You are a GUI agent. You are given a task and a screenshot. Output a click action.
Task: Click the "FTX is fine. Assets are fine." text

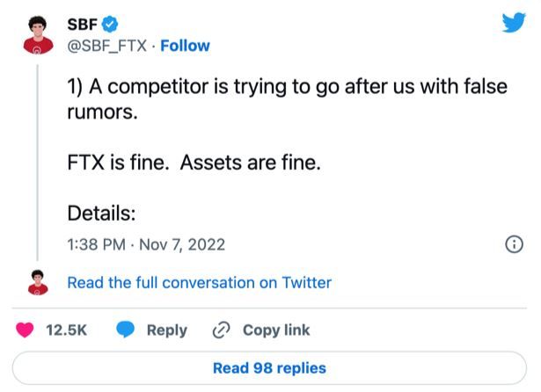tap(194, 163)
